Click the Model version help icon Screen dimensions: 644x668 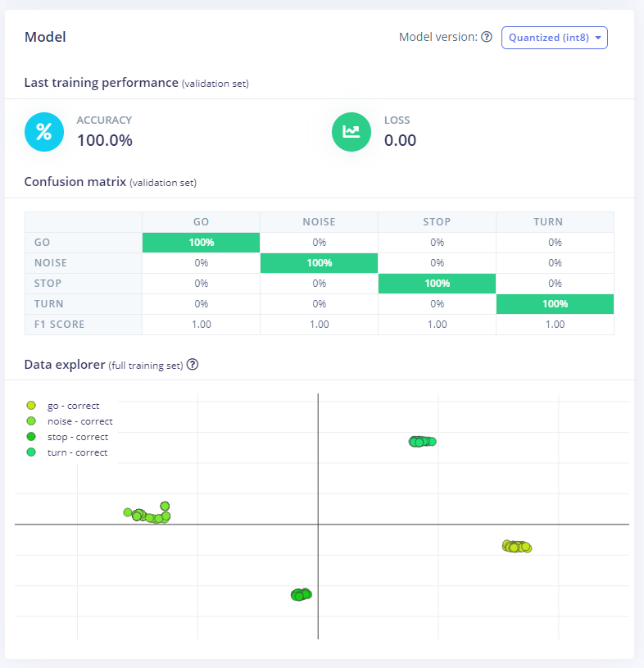coord(487,37)
